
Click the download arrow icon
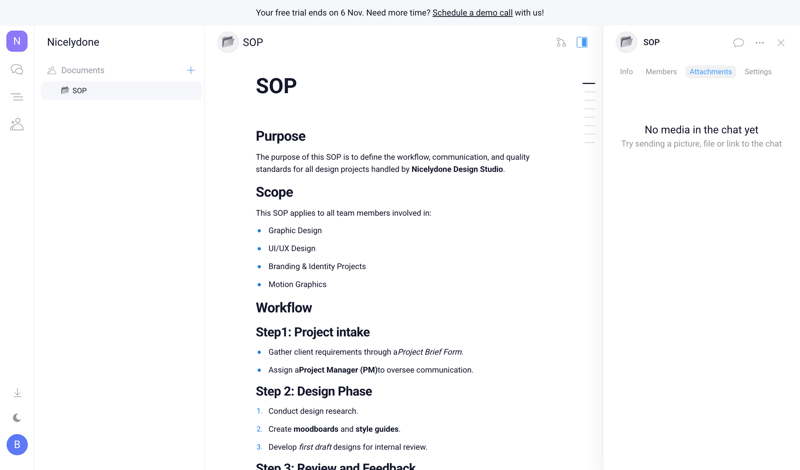point(17,393)
